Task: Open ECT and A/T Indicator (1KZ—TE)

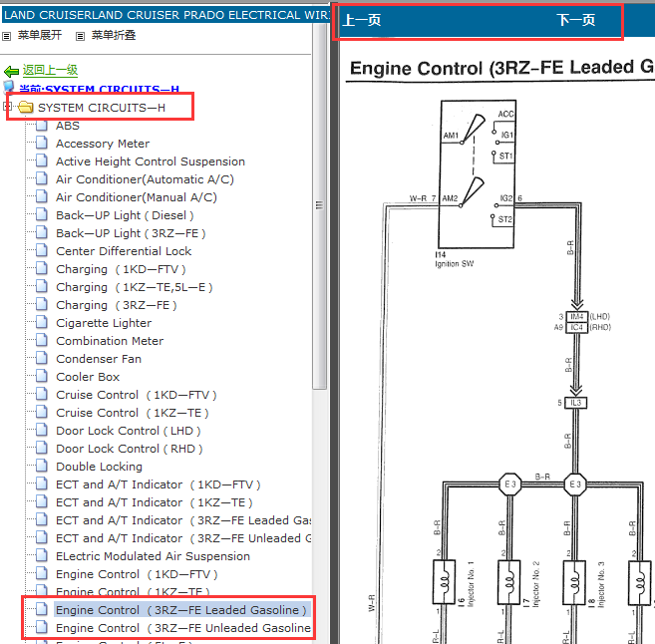Action: 155,502
